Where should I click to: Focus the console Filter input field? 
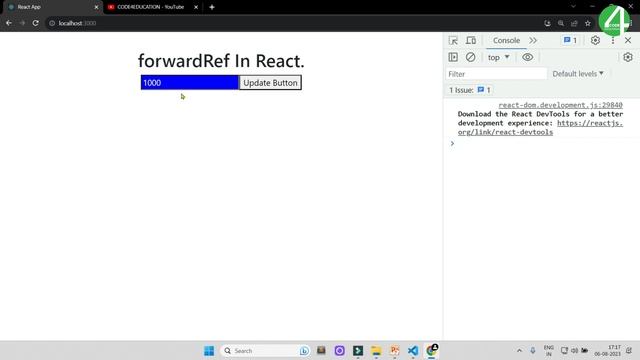coord(496,74)
